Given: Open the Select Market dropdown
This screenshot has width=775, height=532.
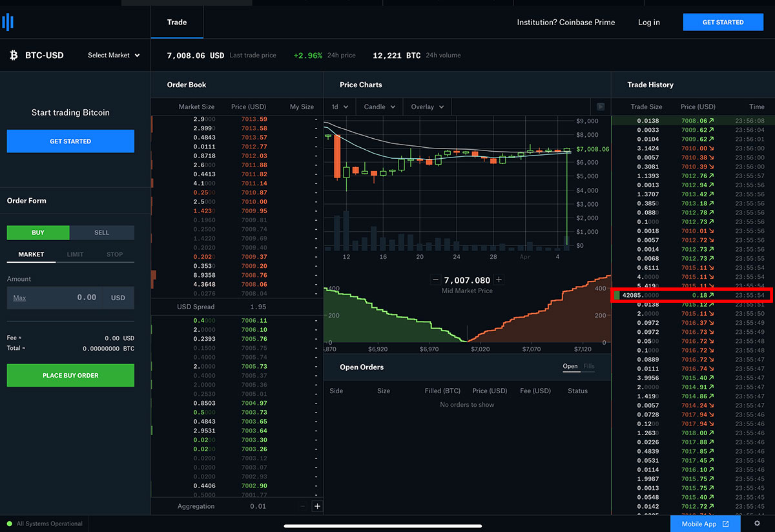Looking at the screenshot, I should click(114, 56).
